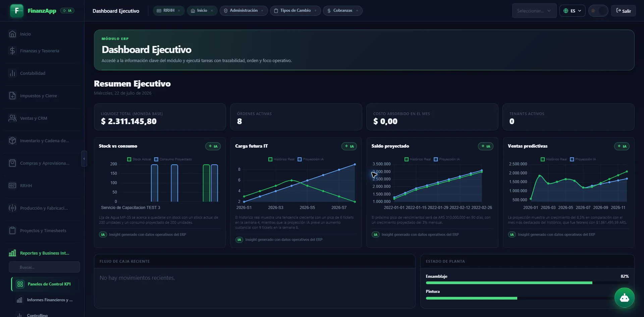Click the Ensamblaje progress bar
Viewport: 644px width, 317px height.
tap(527, 283)
